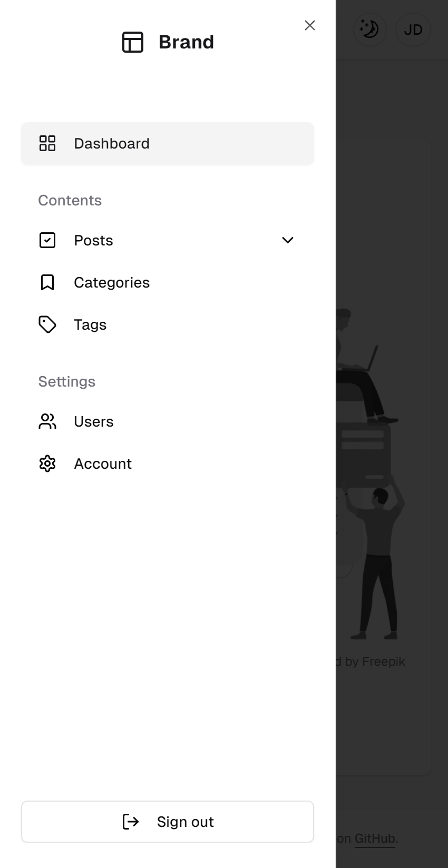Viewport: 448px width, 868px height.
Task: Select the Account menu item
Action: [103, 463]
